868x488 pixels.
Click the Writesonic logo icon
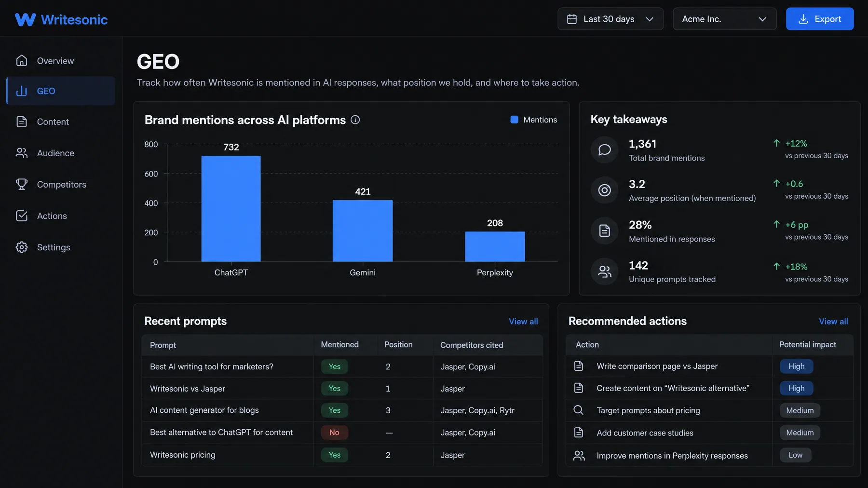[25, 19]
